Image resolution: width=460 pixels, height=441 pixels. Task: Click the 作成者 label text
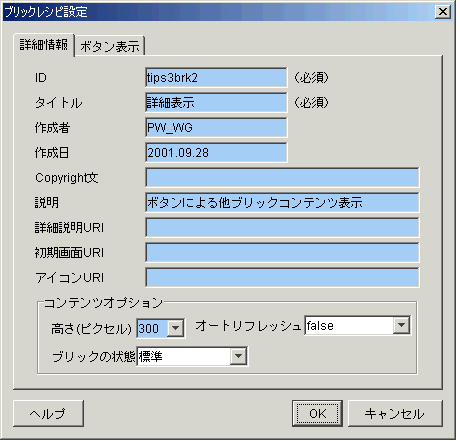tap(52, 128)
